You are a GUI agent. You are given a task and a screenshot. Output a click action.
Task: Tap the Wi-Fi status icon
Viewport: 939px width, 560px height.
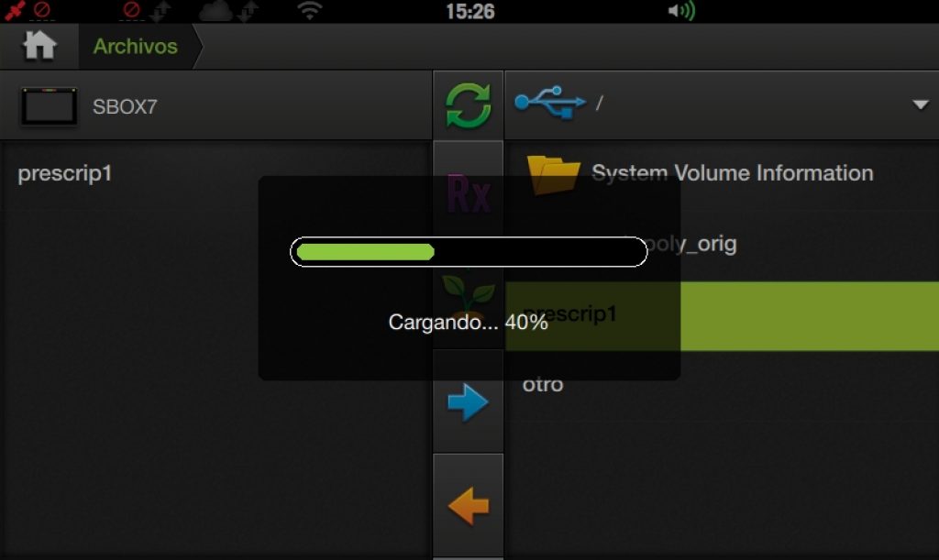[x=310, y=11]
